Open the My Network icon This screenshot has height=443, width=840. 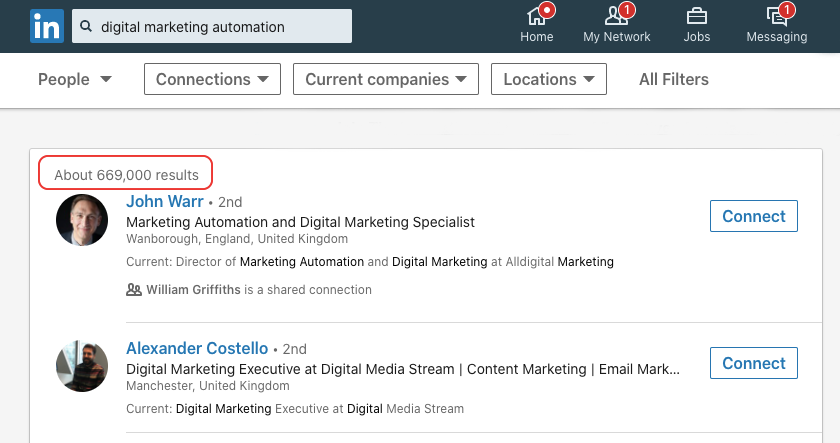[616, 17]
